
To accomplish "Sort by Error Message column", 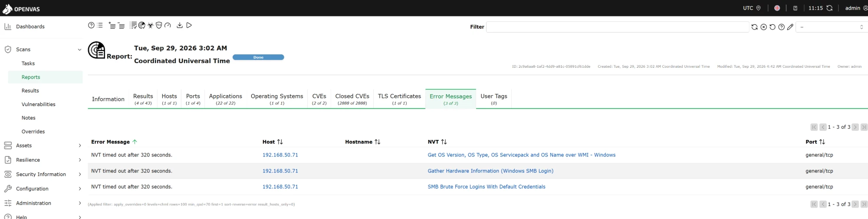I will click(114, 142).
